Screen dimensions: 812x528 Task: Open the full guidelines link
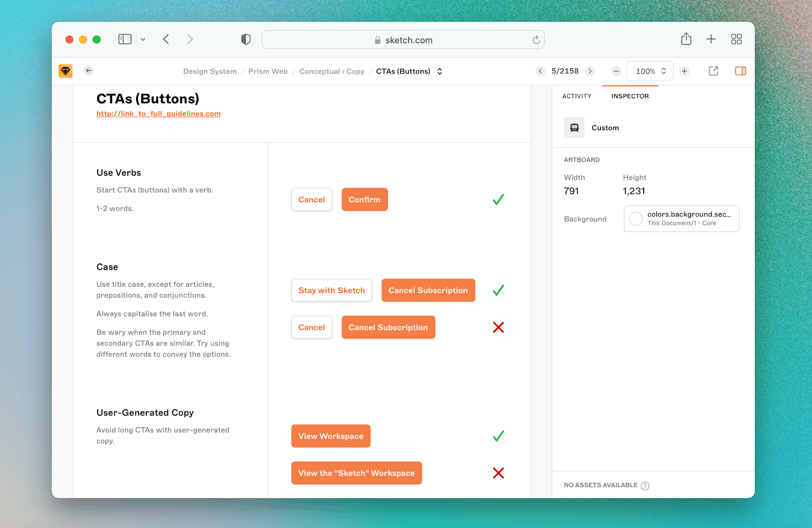point(158,113)
